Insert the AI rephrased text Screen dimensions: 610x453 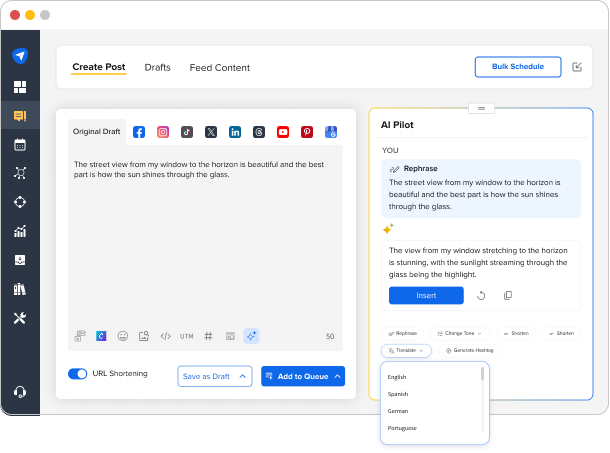coord(426,296)
